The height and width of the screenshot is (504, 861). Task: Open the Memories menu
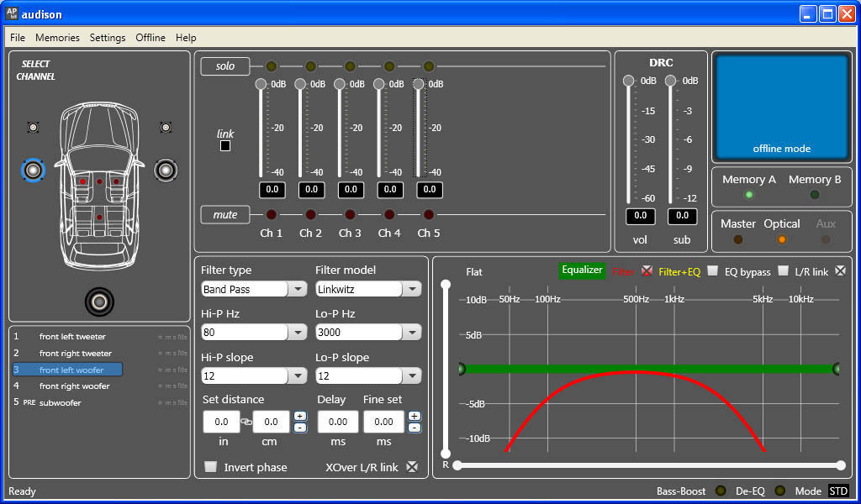[57, 38]
